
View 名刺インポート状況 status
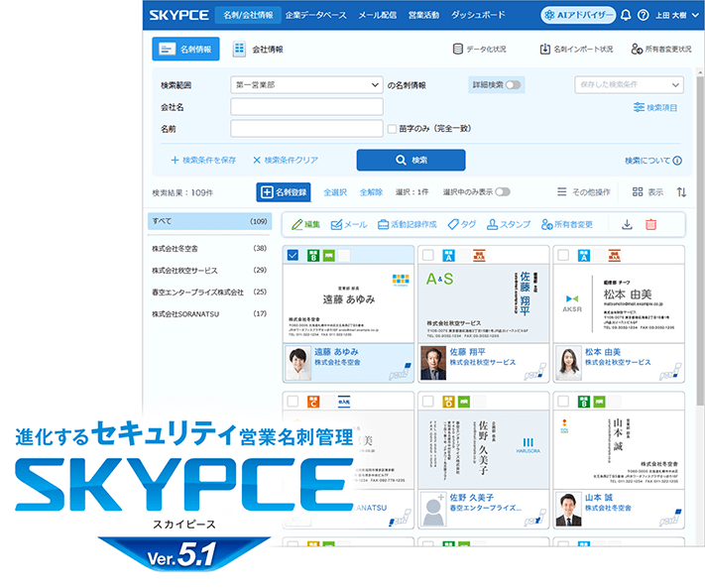tap(576, 49)
